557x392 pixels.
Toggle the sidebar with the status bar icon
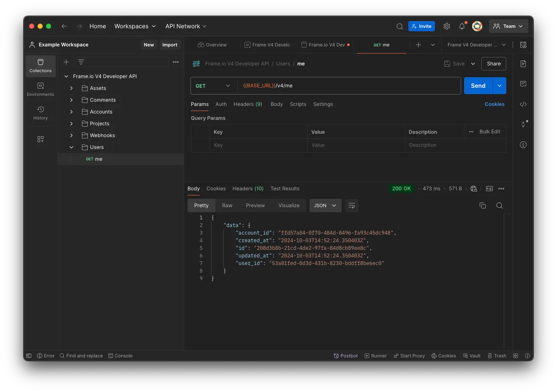(29, 356)
